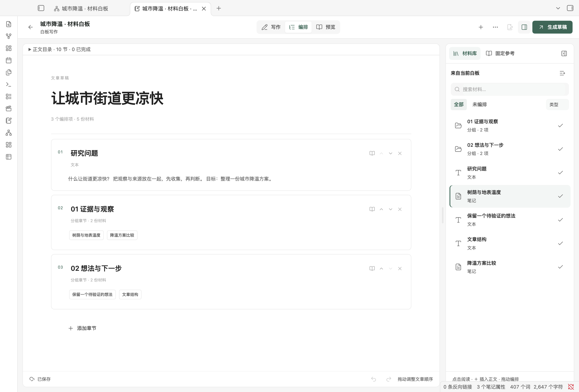The image size is (579, 392).
Task: Open the terminal command icon in left ribbon
Action: click(9, 84)
